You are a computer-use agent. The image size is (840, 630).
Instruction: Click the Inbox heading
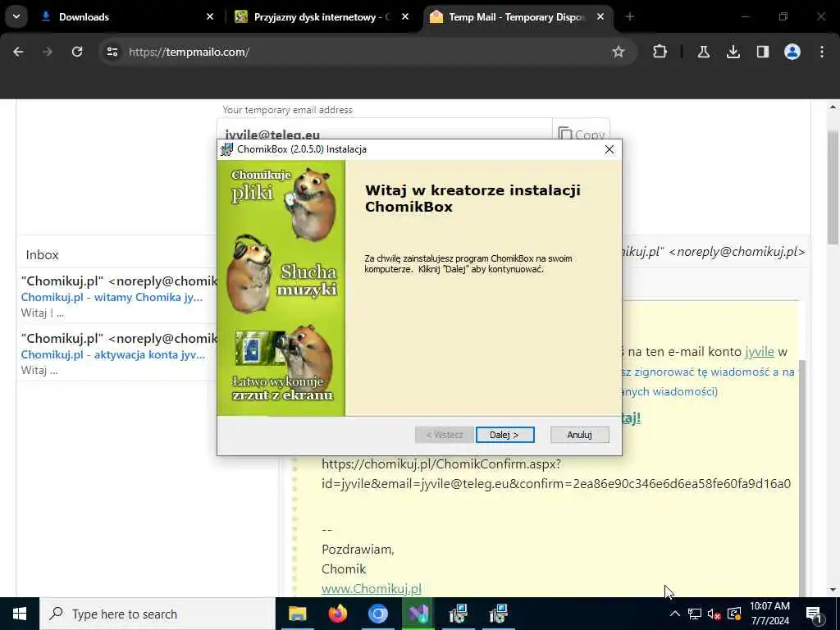coord(42,255)
